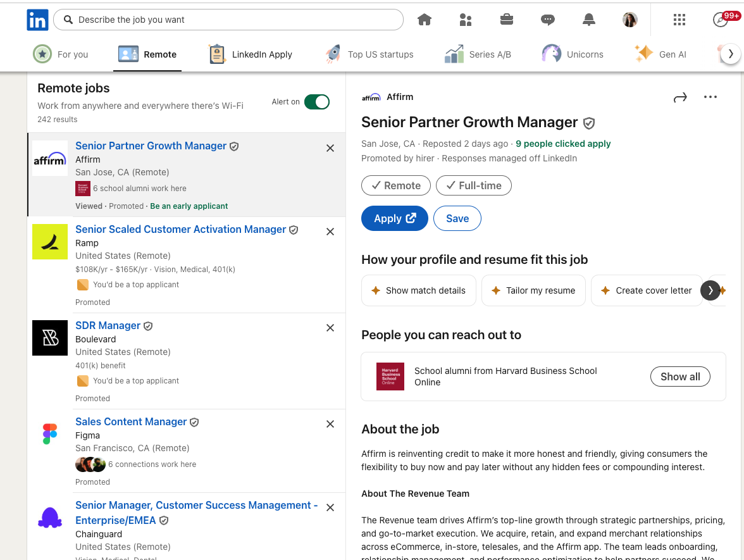Screen dimensions: 744x560
Task: Click the compass icon with 99+ badge
Action: point(722,20)
